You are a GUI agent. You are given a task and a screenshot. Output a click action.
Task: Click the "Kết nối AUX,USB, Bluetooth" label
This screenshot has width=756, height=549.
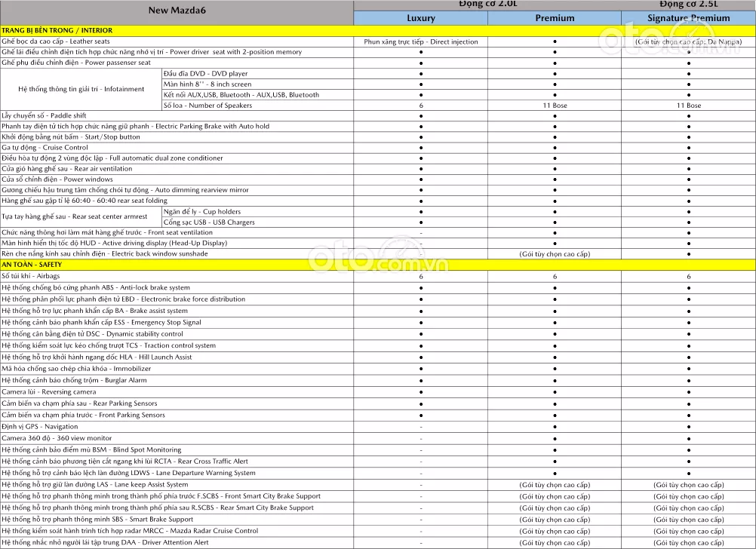[x=241, y=95]
